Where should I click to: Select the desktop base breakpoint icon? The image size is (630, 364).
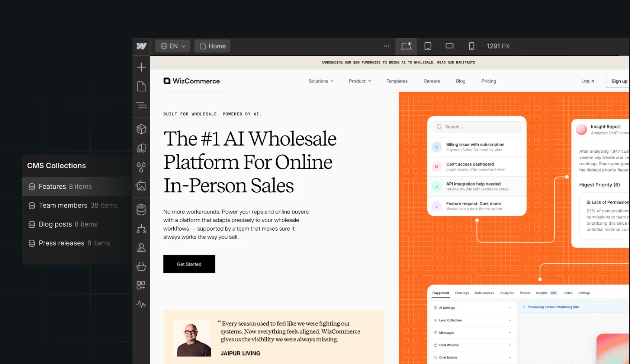pyautogui.click(x=406, y=46)
